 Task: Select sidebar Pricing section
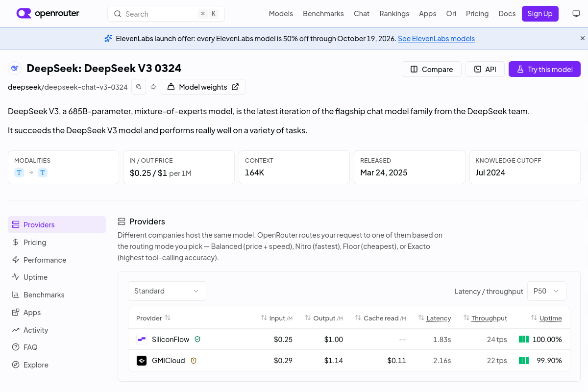(57, 242)
